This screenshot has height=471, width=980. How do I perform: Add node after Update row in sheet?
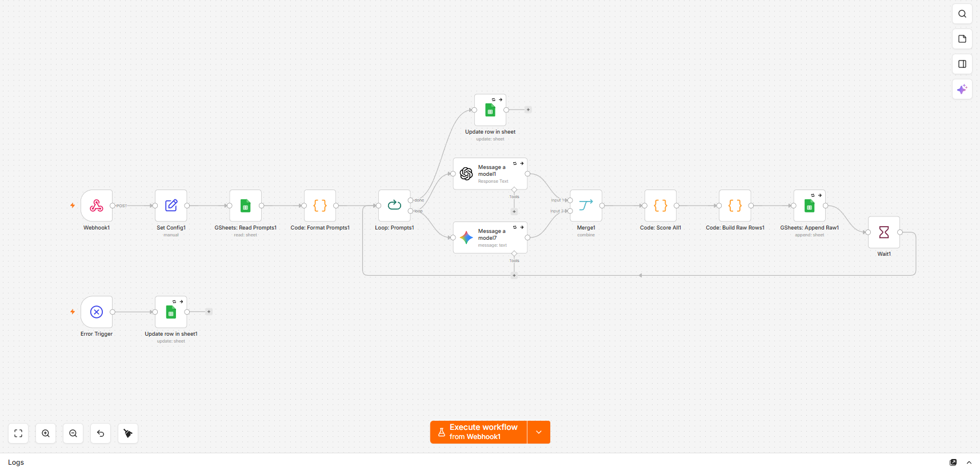528,110
